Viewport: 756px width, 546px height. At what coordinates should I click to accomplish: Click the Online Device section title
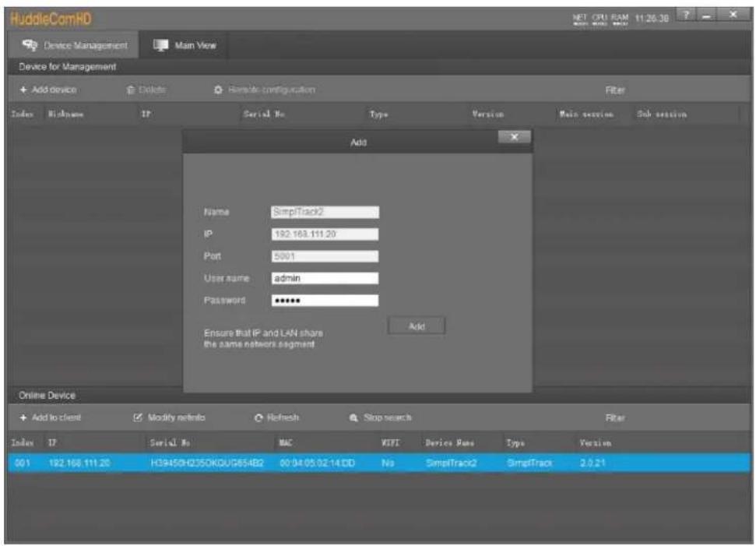click(x=47, y=396)
